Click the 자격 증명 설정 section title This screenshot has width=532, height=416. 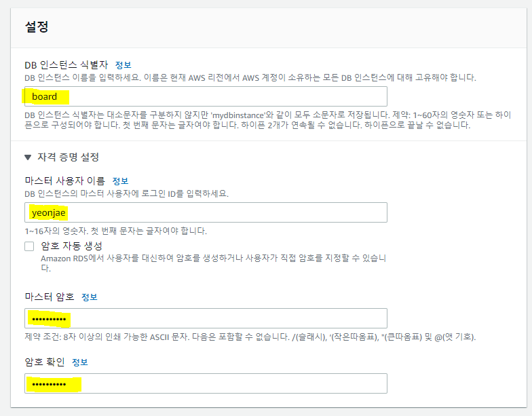pyautogui.click(x=68, y=157)
